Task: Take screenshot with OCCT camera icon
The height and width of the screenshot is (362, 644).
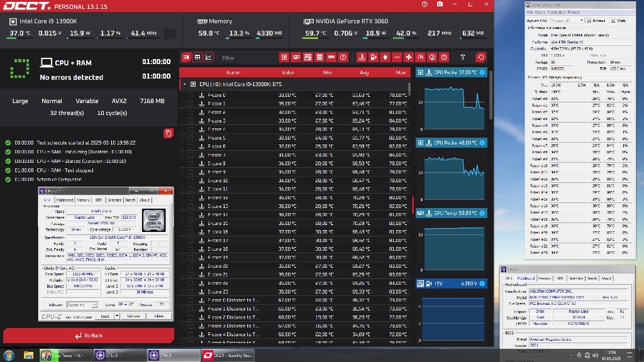Action: click(440, 4)
